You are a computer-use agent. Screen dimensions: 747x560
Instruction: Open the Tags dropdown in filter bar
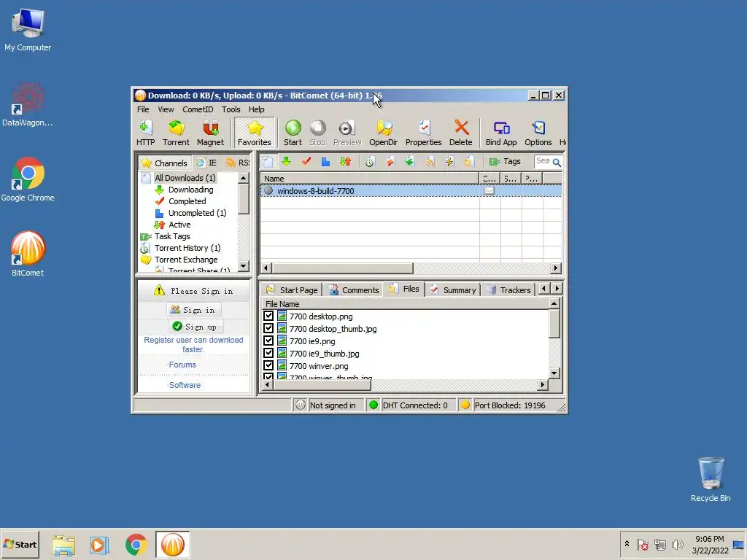click(506, 162)
